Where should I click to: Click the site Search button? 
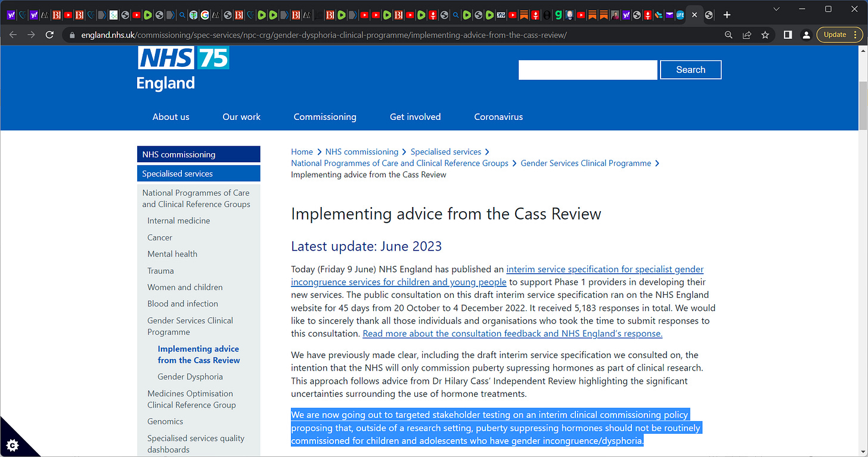[690, 70]
